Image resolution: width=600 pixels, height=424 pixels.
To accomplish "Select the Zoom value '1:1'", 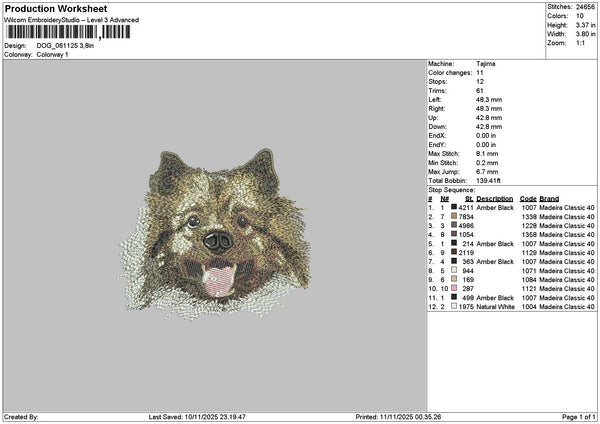I will tap(580, 43).
